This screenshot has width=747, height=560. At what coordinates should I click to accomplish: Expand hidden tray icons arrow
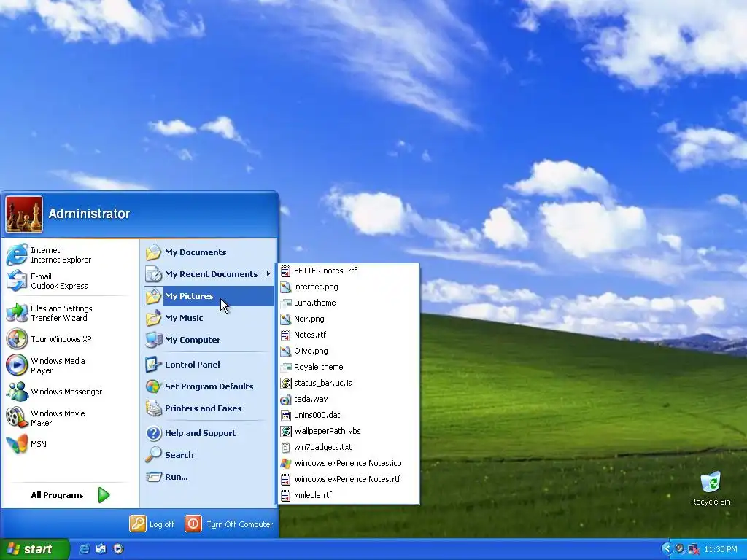667,549
